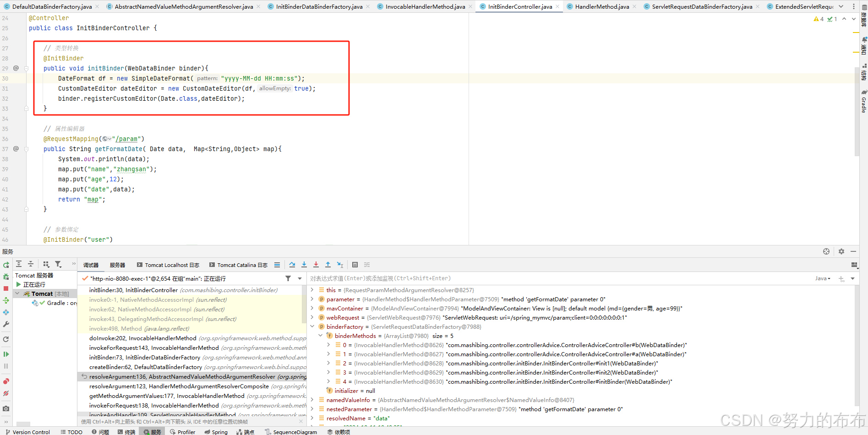The width and height of the screenshot is (868, 435).
Task: Open the thread selector dropdown
Action: 300,278
